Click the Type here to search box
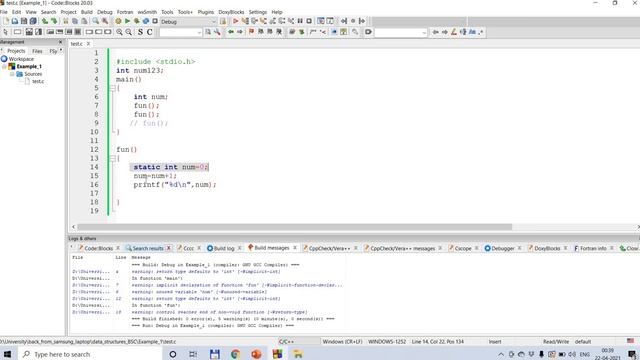640x360 pixels. coord(90,354)
